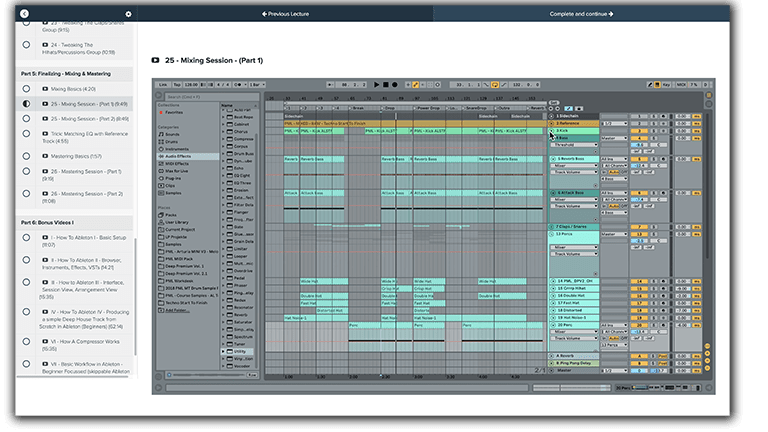Image resolution: width=768 pixels, height=432 pixels.
Task: Mark 24 - Tweaking Hihats/Percussions circle
Action: (x=26, y=45)
